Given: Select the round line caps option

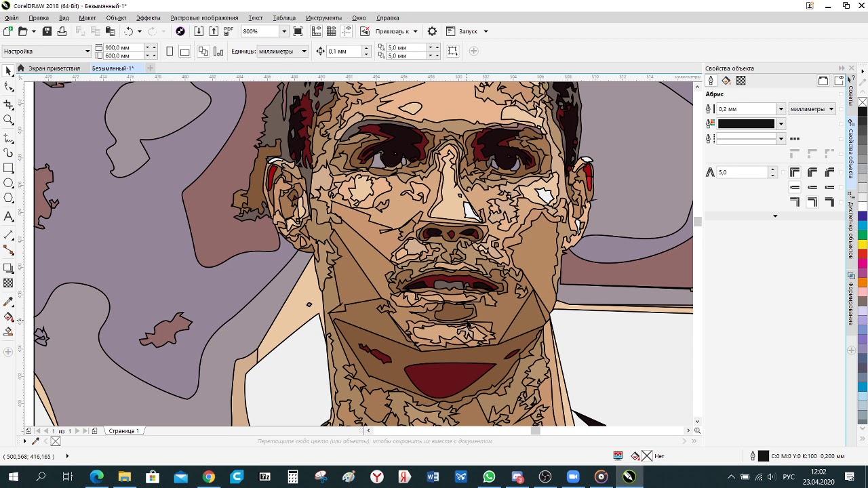Looking at the screenshot, I should pyautogui.click(x=812, y=188).
